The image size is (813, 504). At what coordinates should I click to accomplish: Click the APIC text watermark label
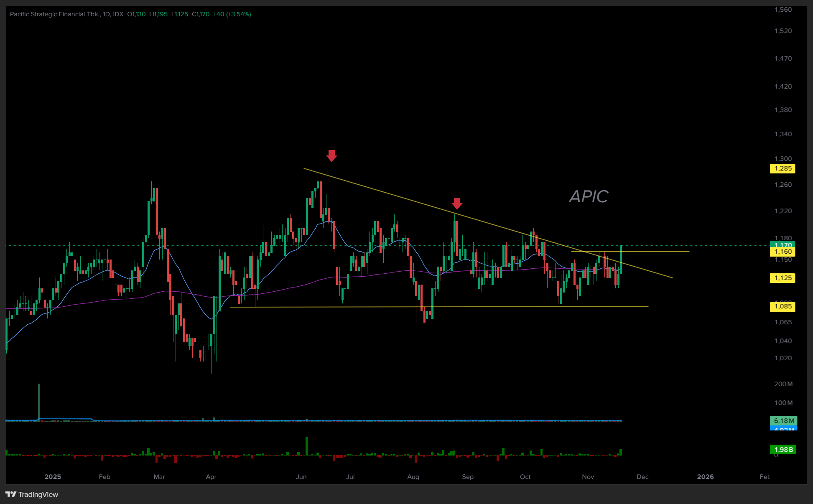click(589, 196)
